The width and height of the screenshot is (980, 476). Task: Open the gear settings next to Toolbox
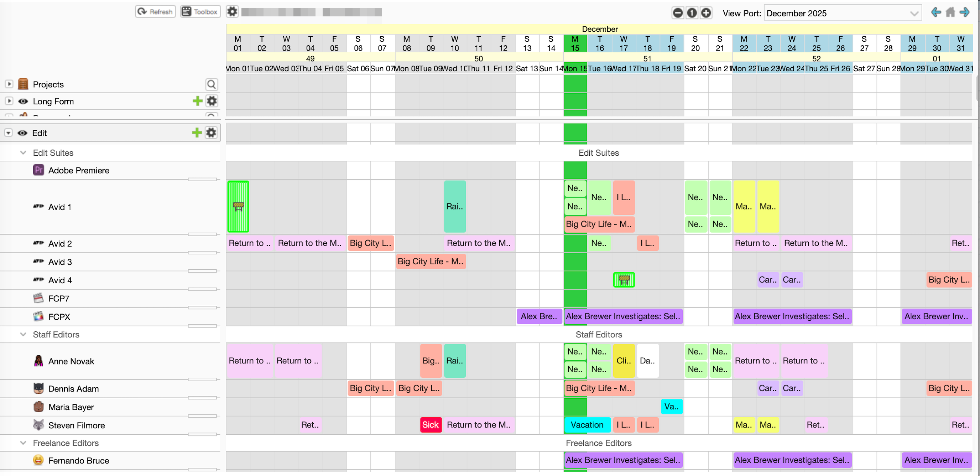pos(232,12)
